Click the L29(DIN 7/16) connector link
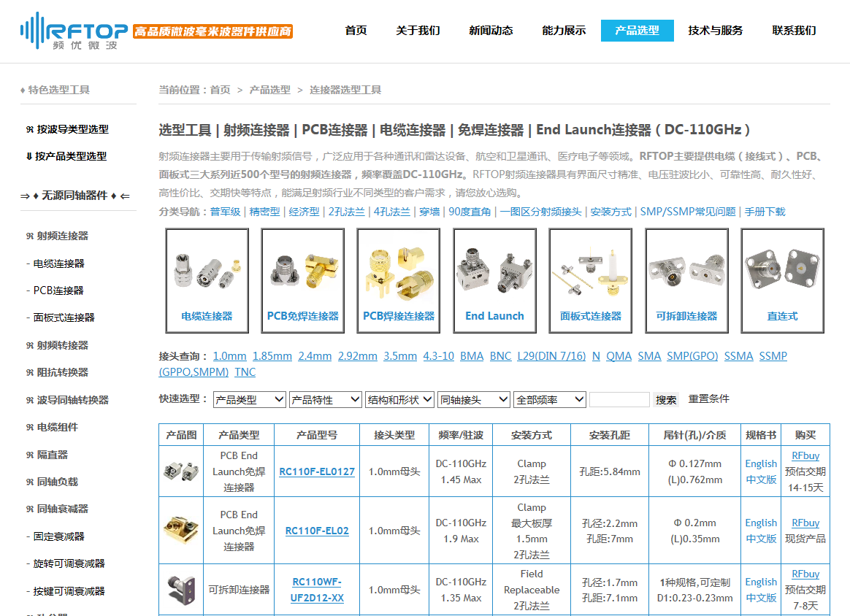Viewport: 850px width, 616px height. [x=551, y=356]
